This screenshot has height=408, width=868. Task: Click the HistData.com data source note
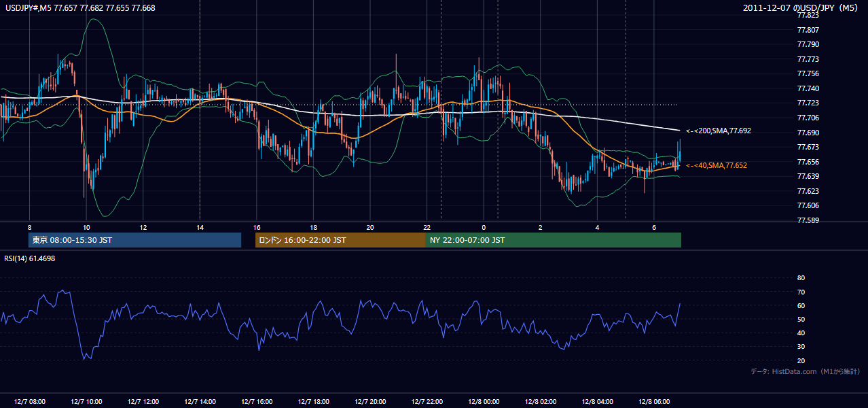click(x=806, y=371)
